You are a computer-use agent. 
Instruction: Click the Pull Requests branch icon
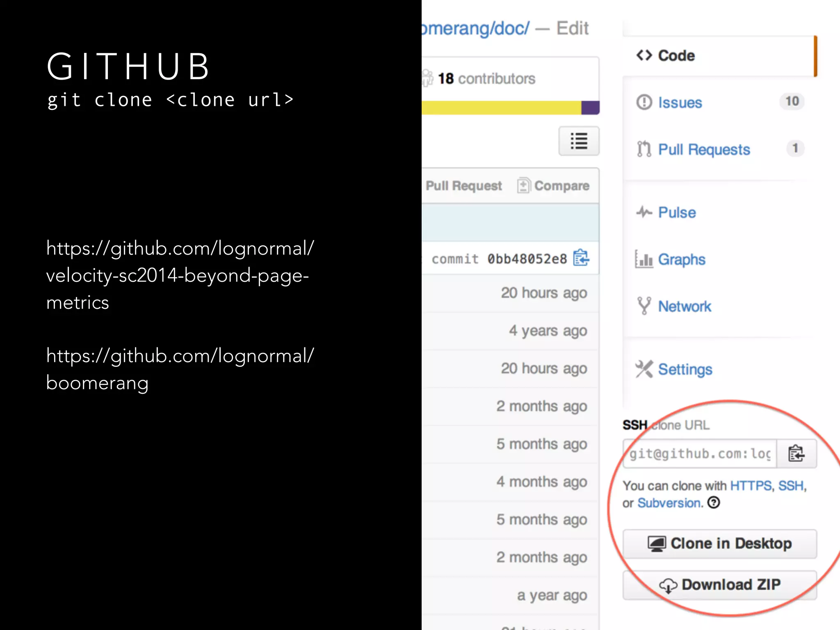(x=644, y=149)
